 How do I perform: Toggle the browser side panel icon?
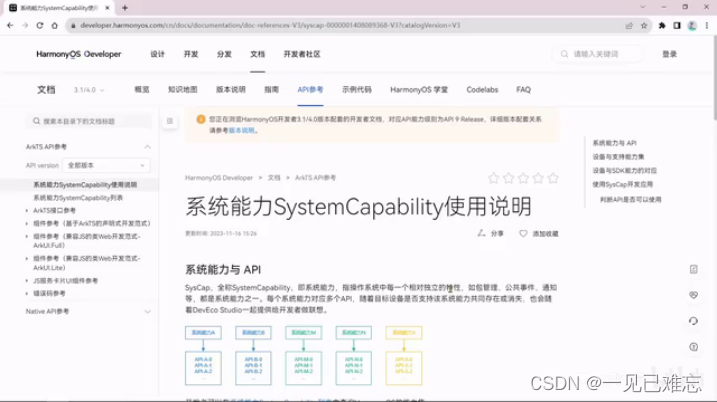[677, 26]
